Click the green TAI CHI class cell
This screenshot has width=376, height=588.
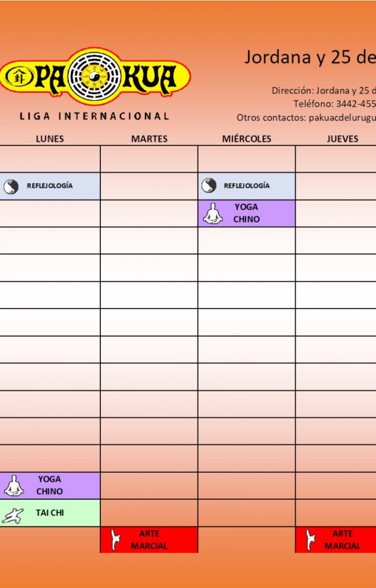(x=50, y=513)
